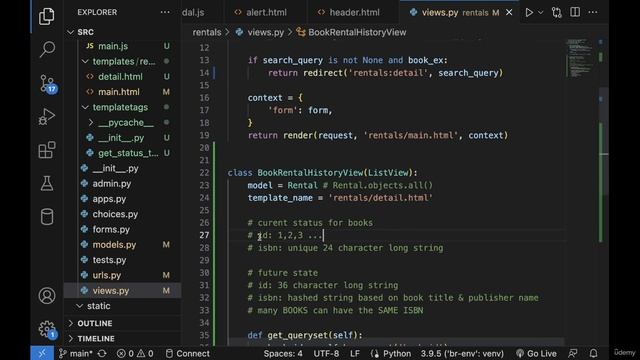Image resolution: width=640 pixels, height=360 pixels.
Task: Expand the OUTLINE section
Action: 122,323
